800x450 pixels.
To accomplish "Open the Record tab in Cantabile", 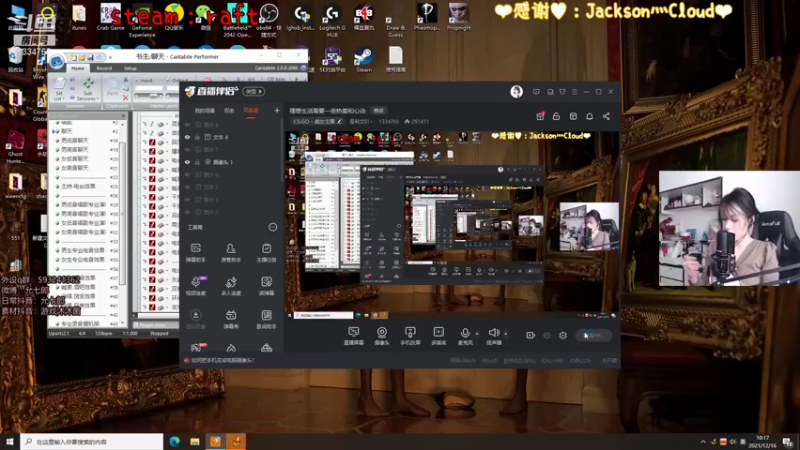I will pyautogui.click(x=104, y=68).
